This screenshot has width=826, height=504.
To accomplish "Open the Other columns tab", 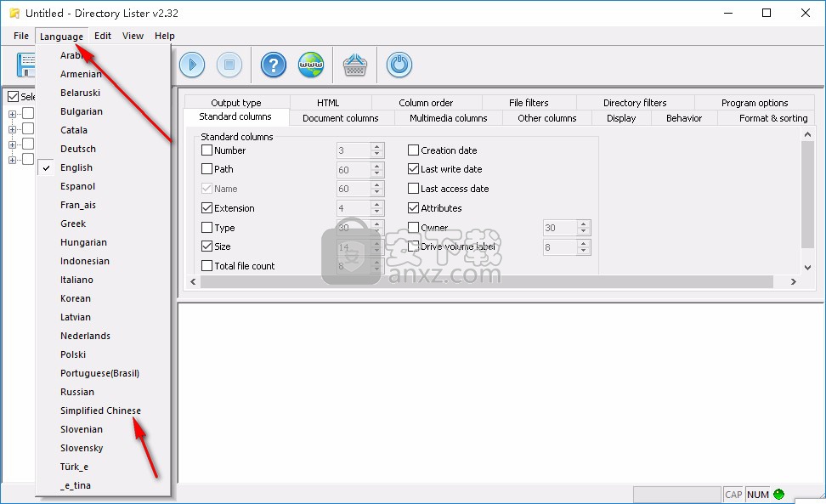I will (x=546, y=118).
